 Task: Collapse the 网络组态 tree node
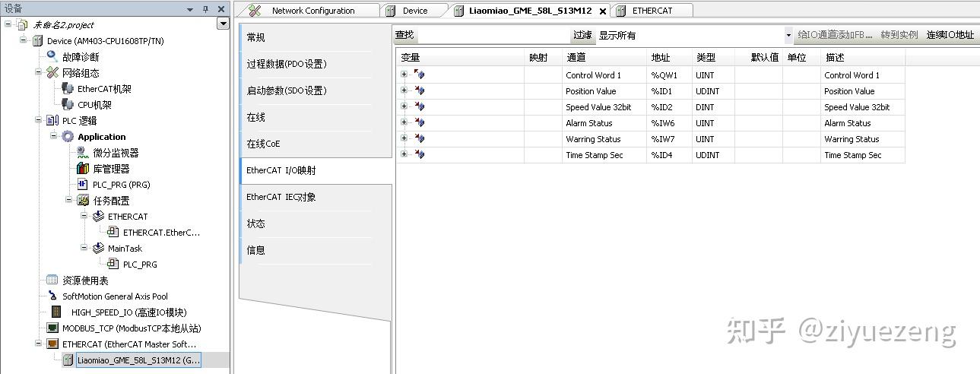pyautogui.click(x=39, y=72)
